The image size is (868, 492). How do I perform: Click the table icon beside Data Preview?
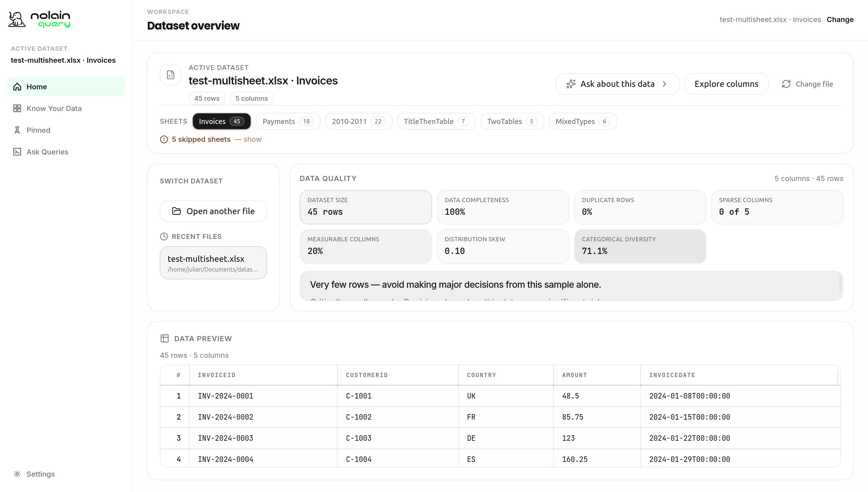[165, 338]
